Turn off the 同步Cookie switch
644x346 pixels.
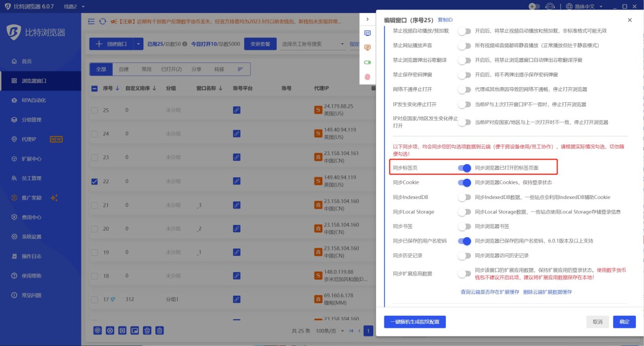coord(464,182)
